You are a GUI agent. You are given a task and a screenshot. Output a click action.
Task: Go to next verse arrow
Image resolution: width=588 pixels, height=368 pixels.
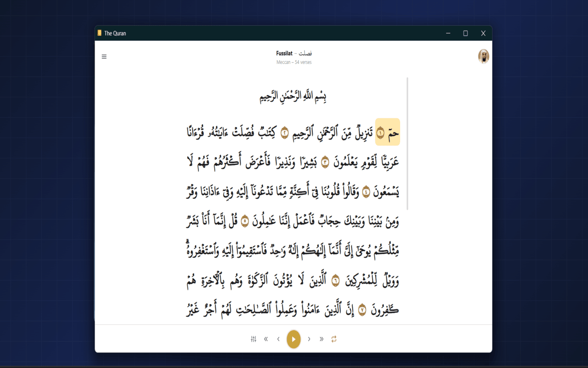coord(309,339)
